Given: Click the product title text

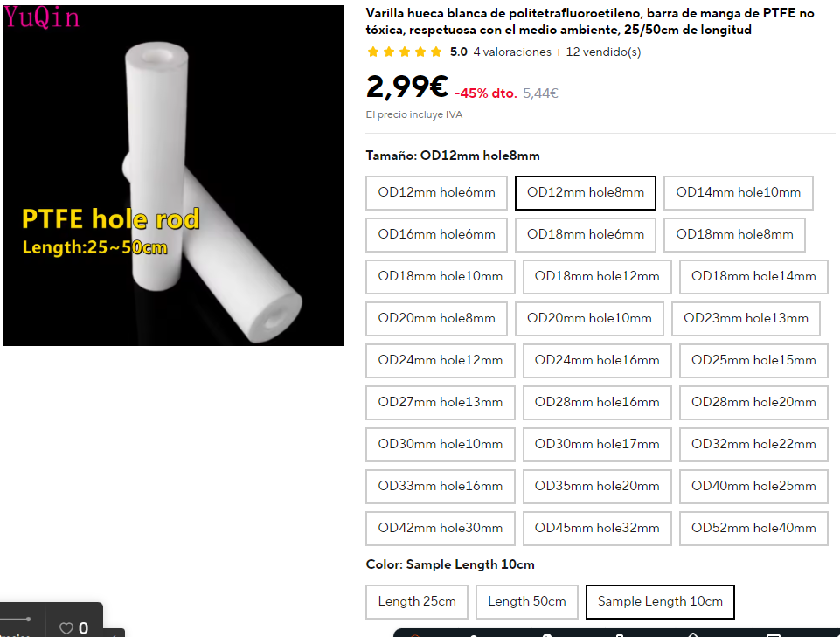Looking at the screenshot, I should pos(590,22).
